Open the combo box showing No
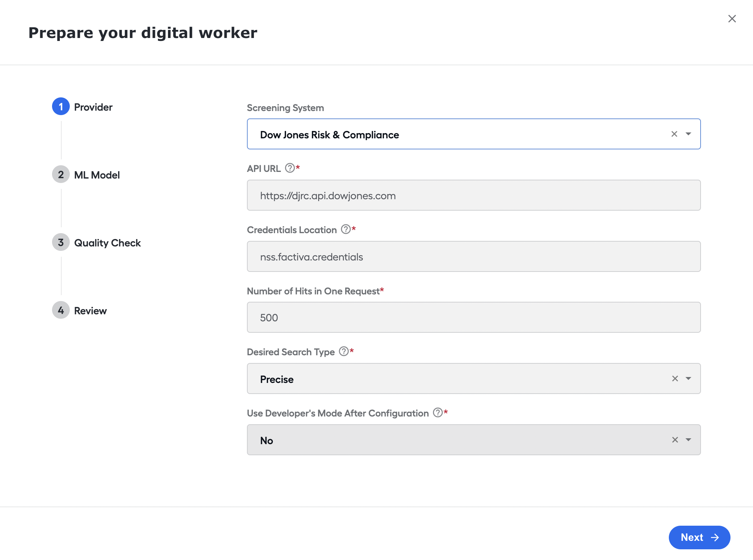The image size is (753, 560). click(474, 440)
